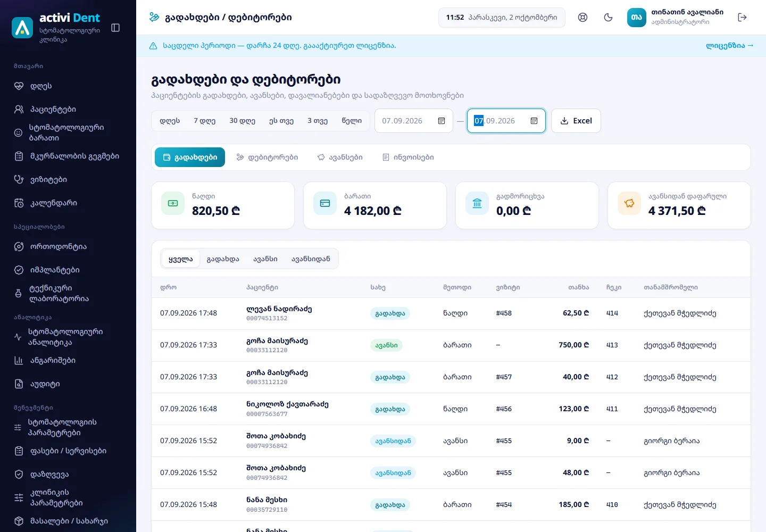Screen dimensions: 766x532
Task: Click patient name ნიკოლოზ ქავთარაძე
Action: (x=287, y=404)
